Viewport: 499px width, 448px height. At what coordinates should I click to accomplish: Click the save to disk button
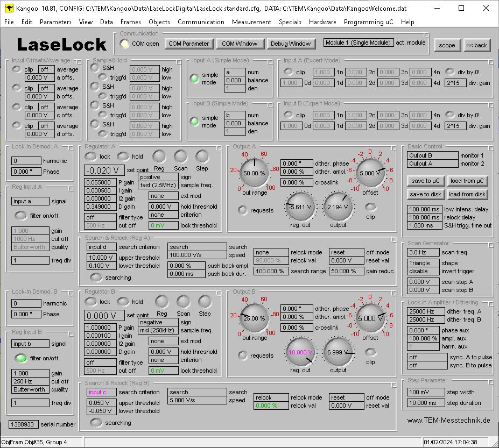[426, 194]
